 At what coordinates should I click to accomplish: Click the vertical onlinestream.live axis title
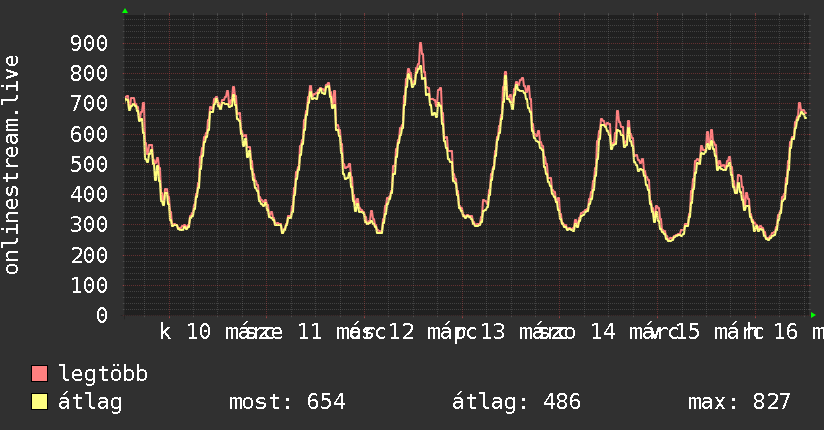[11, 165]
